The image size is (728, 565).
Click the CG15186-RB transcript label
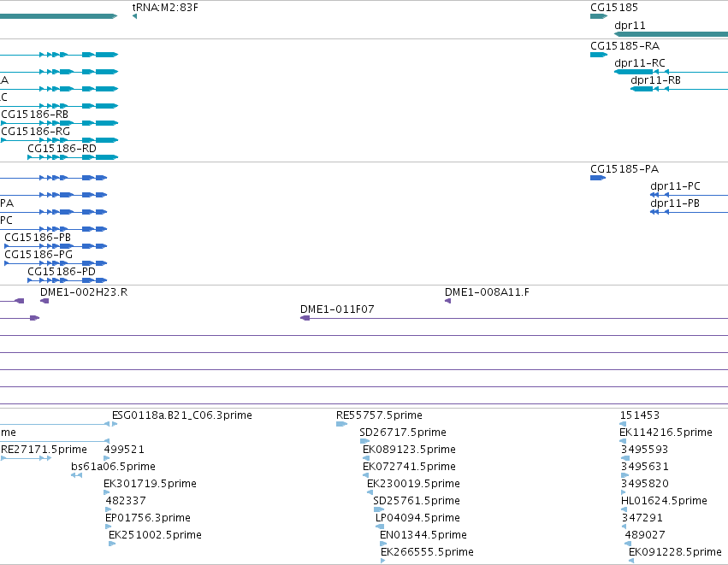pyautogui.click(x=35, y=115)
